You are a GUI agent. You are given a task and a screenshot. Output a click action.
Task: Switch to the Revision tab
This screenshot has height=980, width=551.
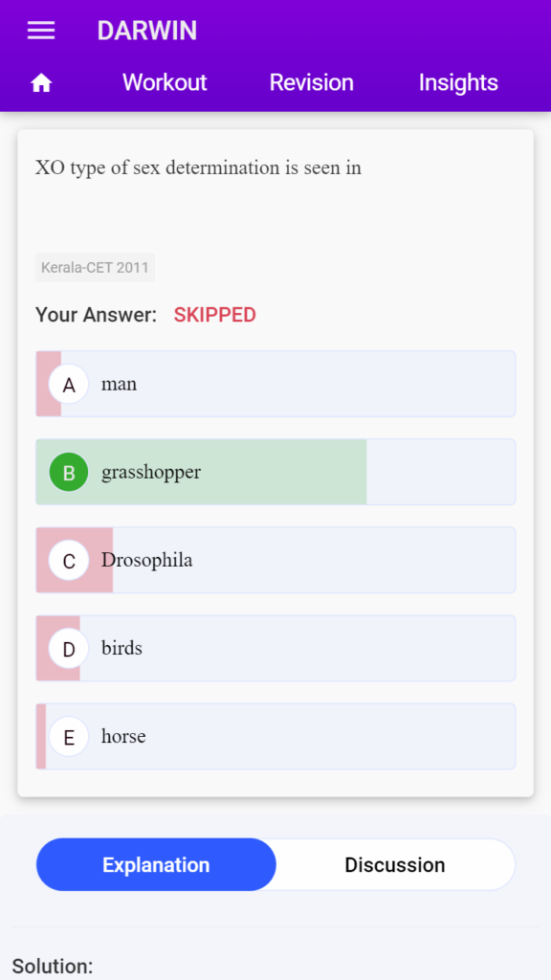coord(311,82)
